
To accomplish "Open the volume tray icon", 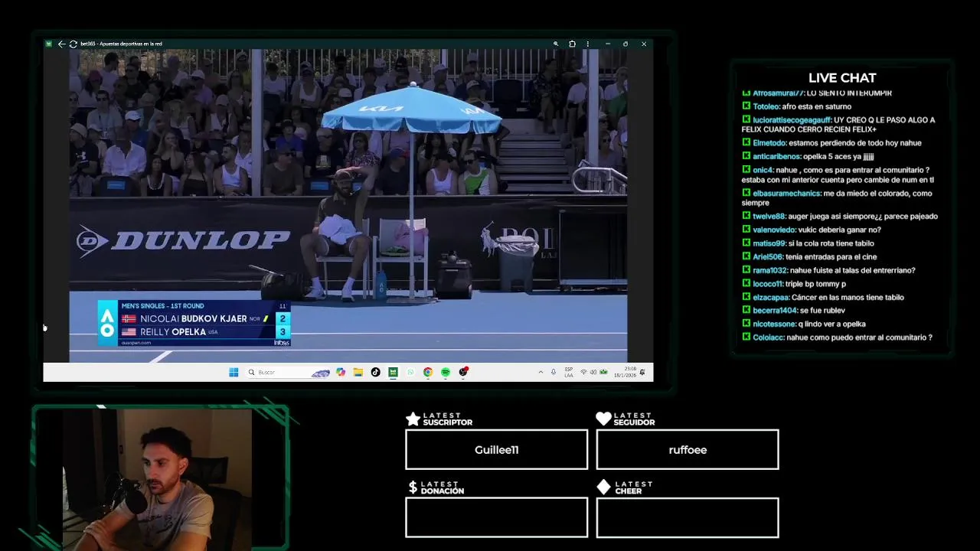I will pos(593,372).
